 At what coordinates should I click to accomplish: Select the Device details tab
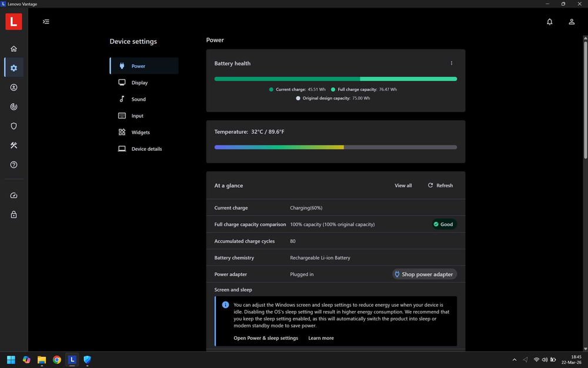pos(144,149)
